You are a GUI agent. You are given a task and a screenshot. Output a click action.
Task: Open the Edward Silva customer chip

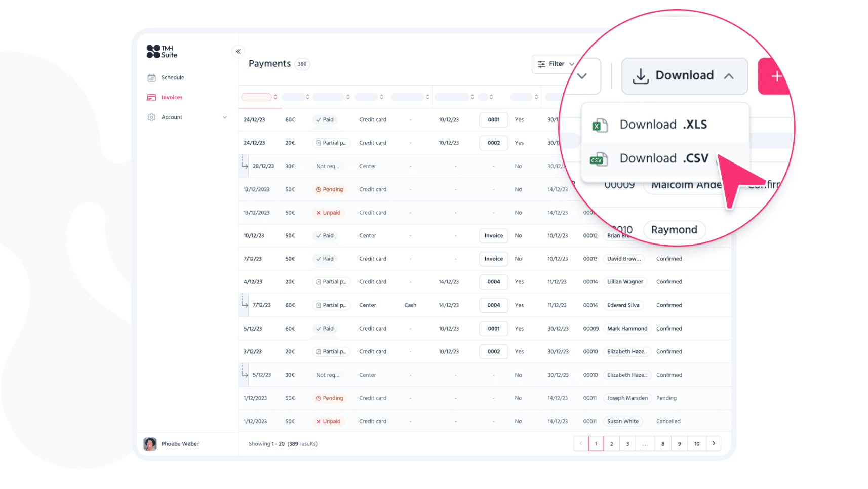623,305
